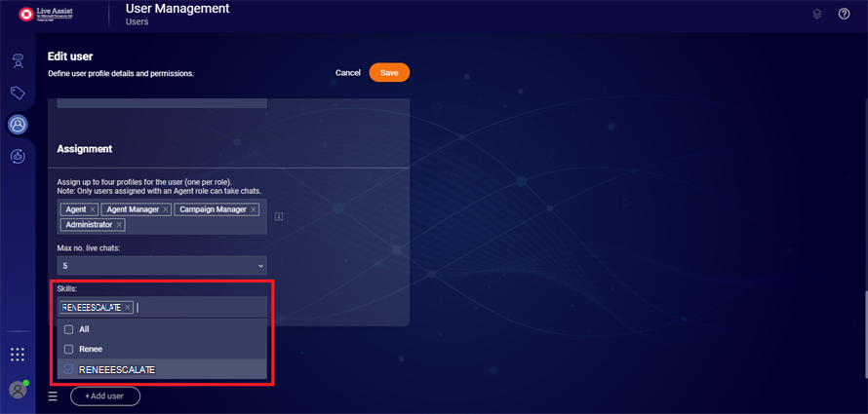Open the hamburger menu at bottom
Image resolution: width=868 pixels, height=414 pixels.
tap(53, 396)
